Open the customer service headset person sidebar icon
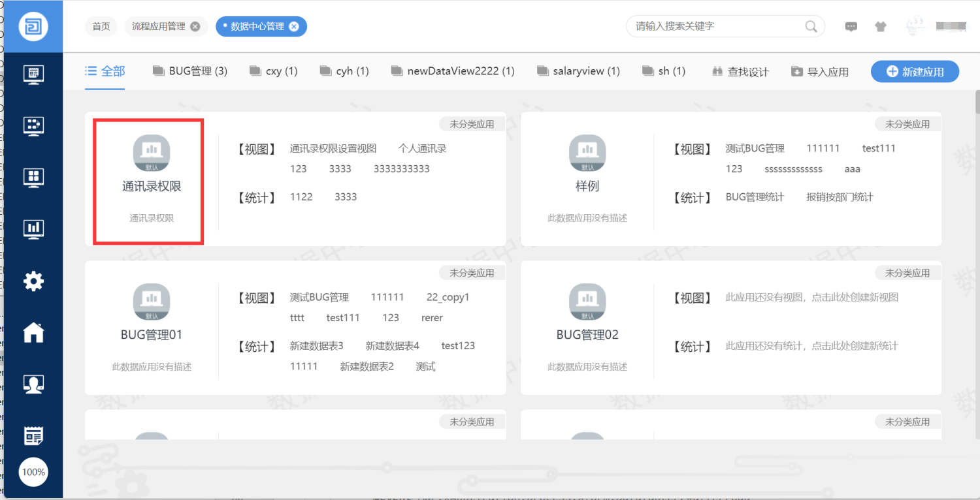Viewport: 980px width, 500px height. click(x=33, y=384)
